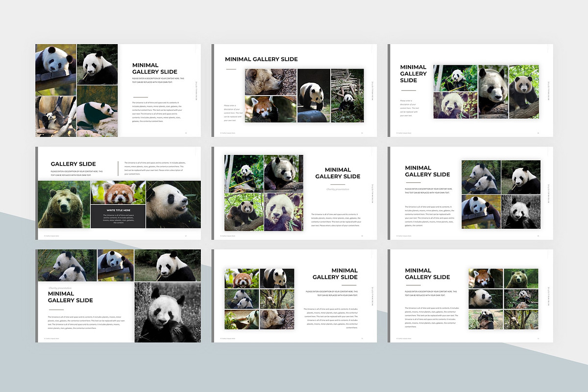The width and height of the screenshot is (588, 392).
Task: Select the panda cub on a branch beside the large panda face
Action: pos(524,92)
